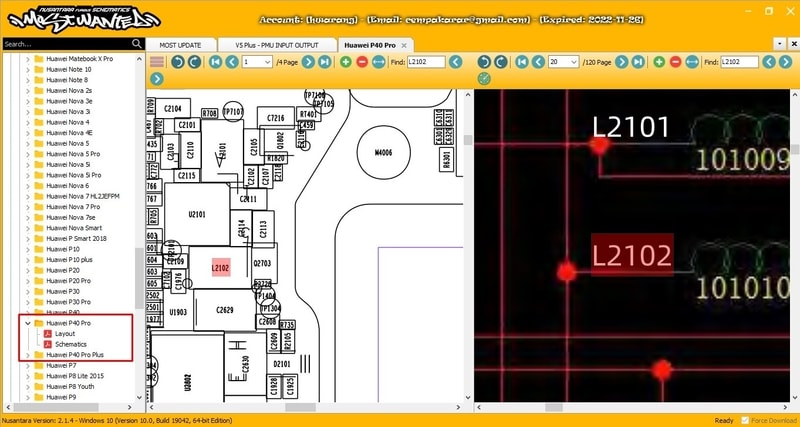800x427 pixels.
Task: Jump to last page of 4-page layout
Action: click(324, 62)
